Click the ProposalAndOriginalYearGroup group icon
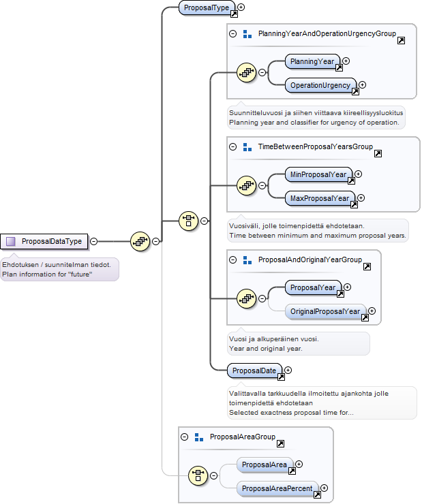 click(247, 260)
